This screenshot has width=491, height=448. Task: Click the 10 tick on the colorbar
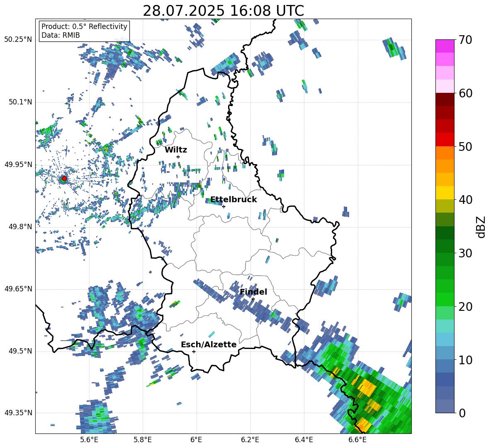click(x=465, y=360)
